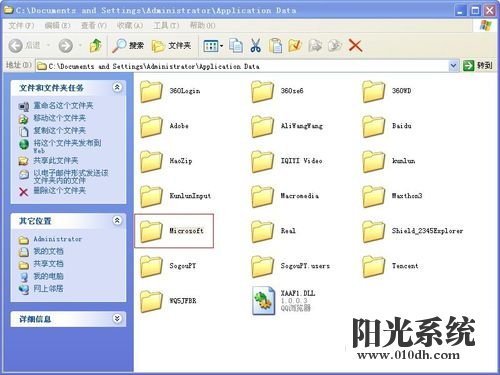
Task: Open the Views toolbar dropdown
Action: pos(222,46)
